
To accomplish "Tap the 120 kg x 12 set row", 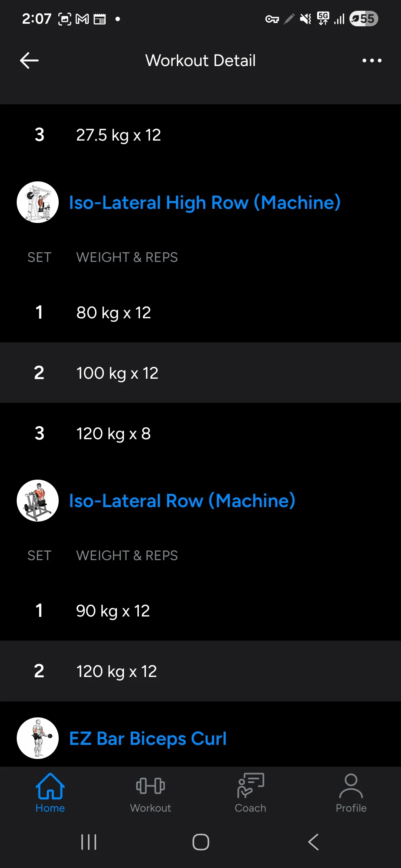I will tap(200, 671).
